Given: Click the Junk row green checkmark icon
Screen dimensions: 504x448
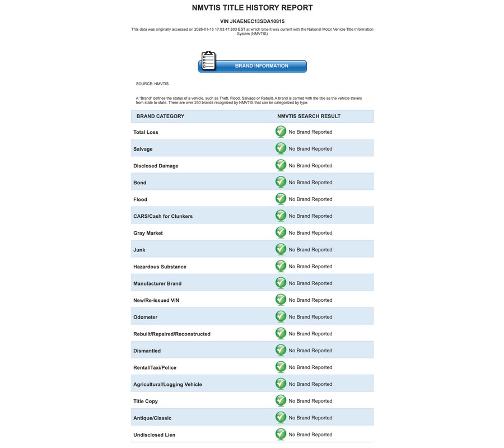Looking at the screenshot, I should (281, 249).
